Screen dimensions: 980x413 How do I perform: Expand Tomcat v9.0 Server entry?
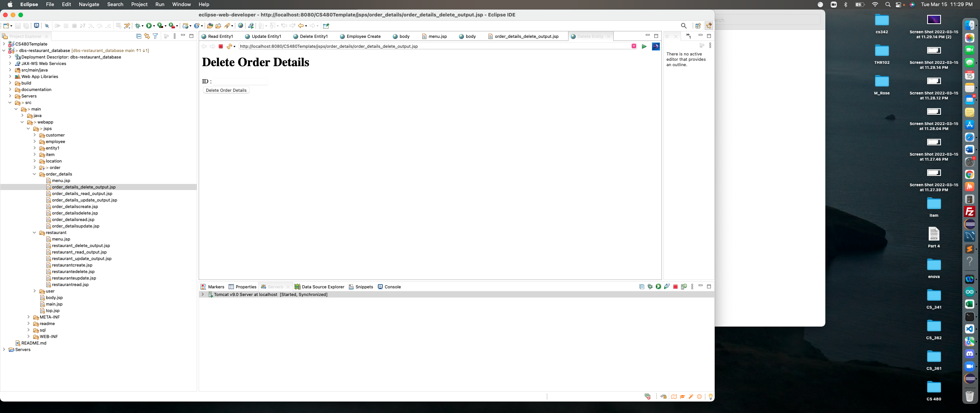203,294
